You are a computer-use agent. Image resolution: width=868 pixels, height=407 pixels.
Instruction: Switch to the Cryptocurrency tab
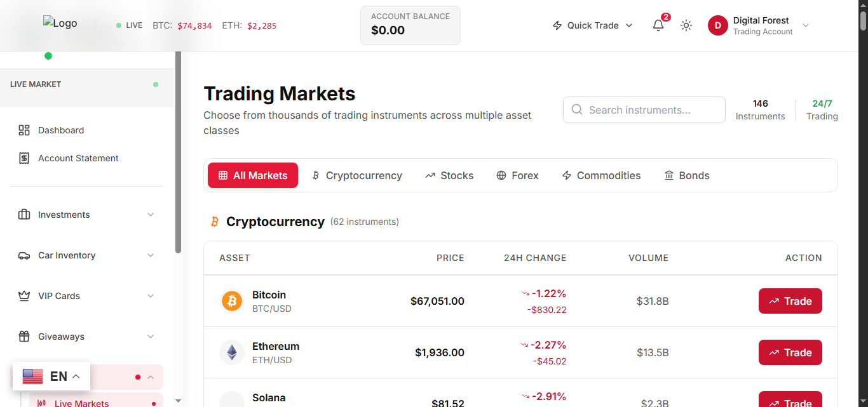tap(356, 175)
